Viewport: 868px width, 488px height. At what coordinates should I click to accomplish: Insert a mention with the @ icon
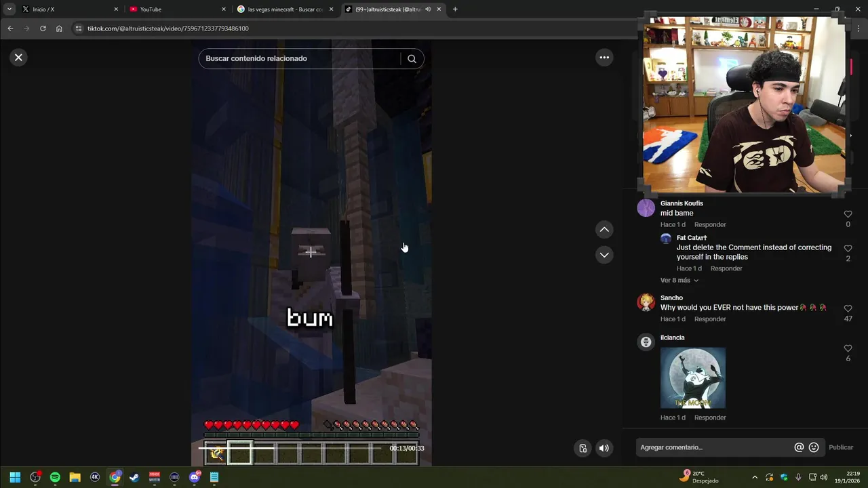pos(799,447)
